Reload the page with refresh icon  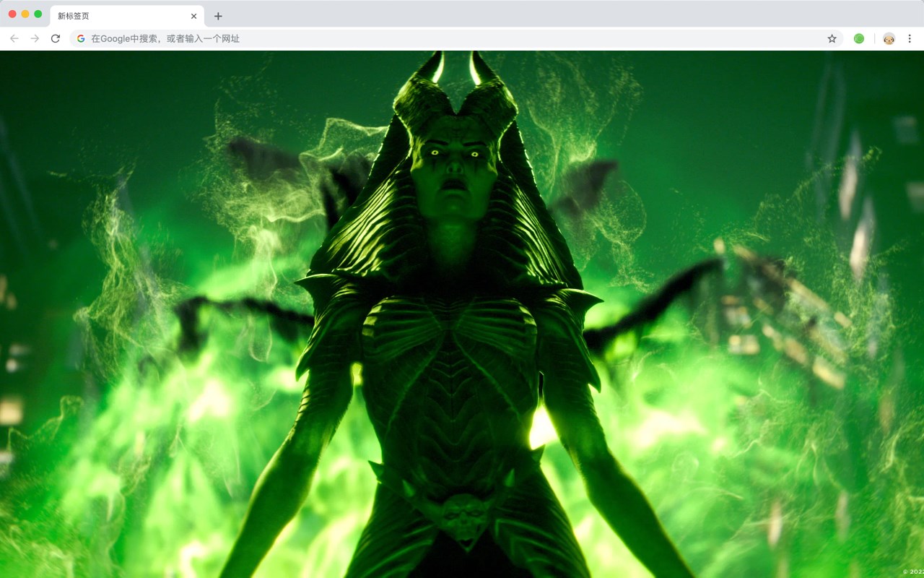pos(56,38)
